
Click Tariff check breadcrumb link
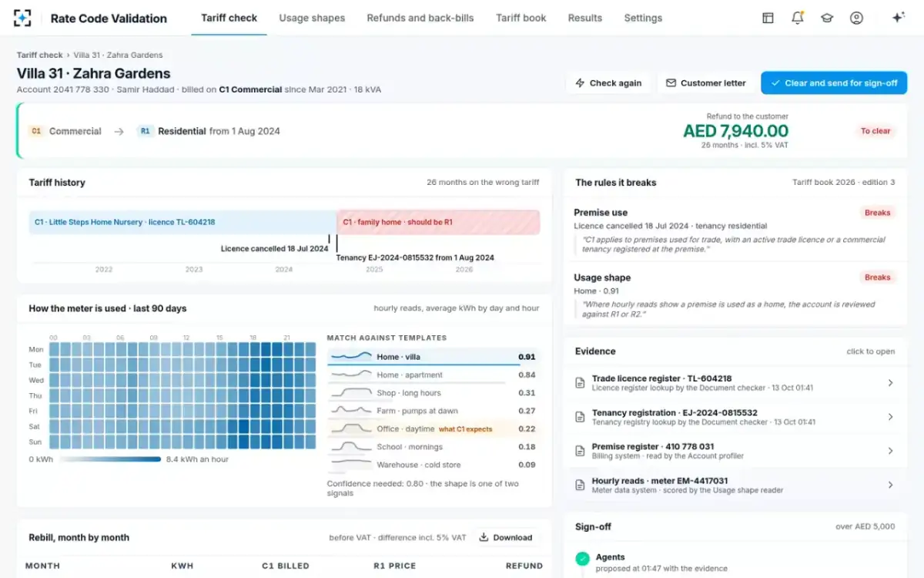click(x=40, y=55)
